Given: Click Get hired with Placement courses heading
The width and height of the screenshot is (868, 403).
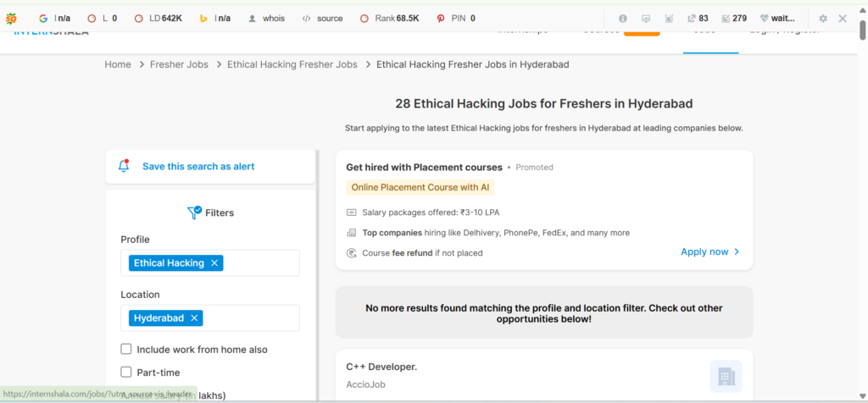Looking at the screenshot, I should (x=424, y=167).
